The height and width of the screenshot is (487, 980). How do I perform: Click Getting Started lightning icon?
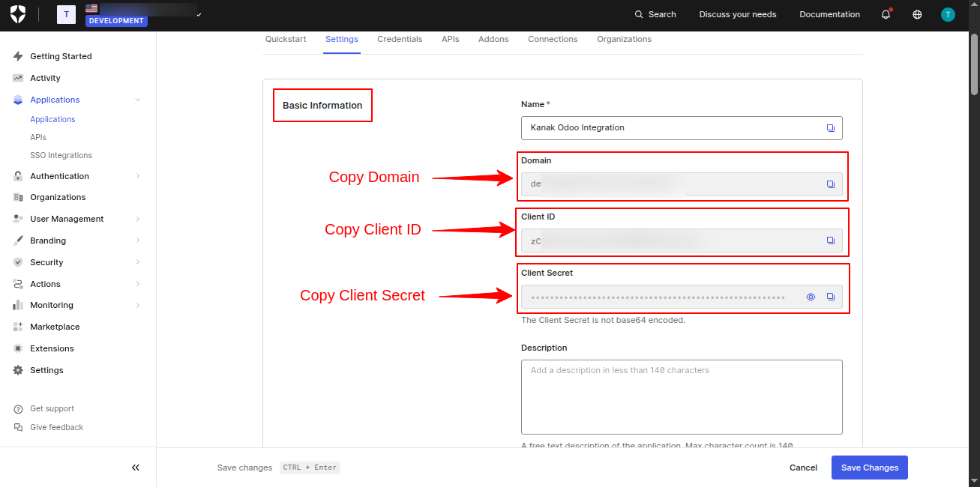(x=18, y=56)
